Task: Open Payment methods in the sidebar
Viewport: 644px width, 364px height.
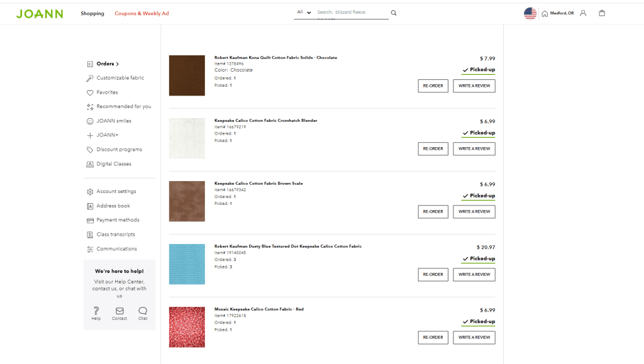Action: [118, 220]
